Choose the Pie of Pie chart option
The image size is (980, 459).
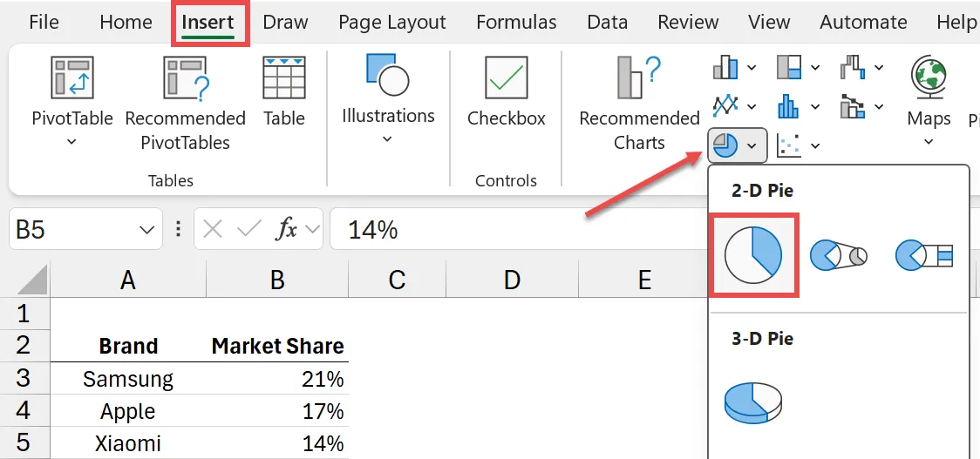tap(840, 255)
